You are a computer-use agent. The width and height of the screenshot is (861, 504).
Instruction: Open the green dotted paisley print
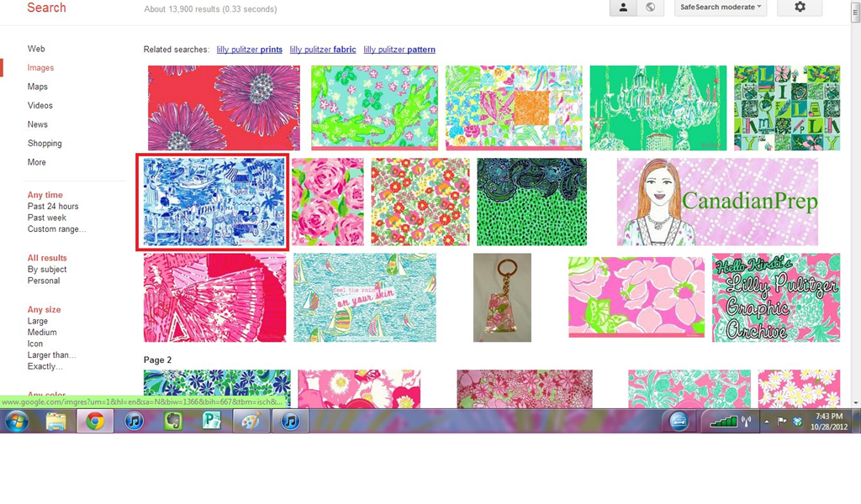(531, 202)
